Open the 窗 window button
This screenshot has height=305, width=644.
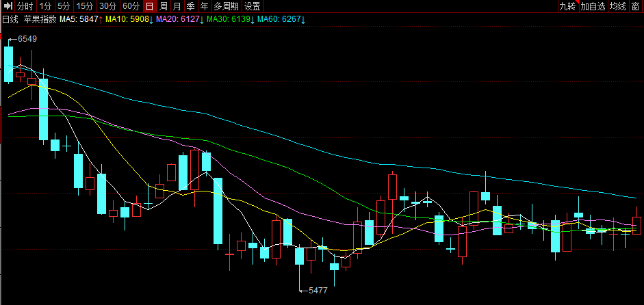[x=635, y=5]
